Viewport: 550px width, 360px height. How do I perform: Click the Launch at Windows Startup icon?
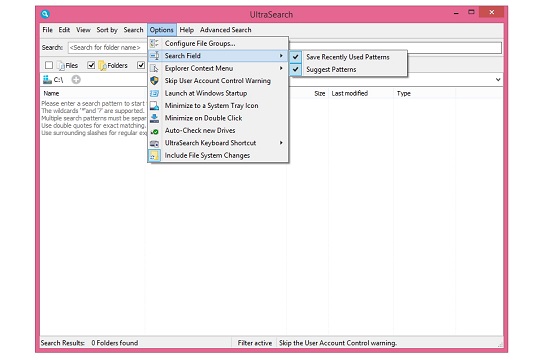(x=154, y=93)
